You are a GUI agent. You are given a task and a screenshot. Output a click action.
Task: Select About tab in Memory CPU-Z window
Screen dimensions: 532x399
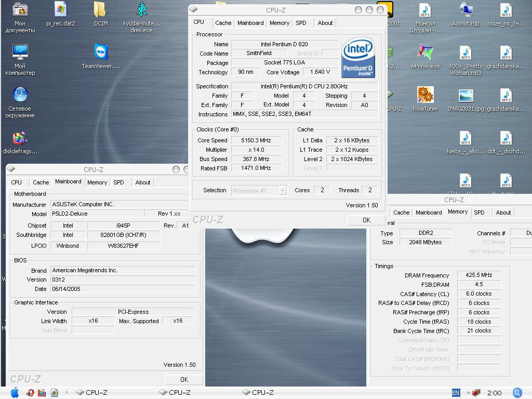tap(503, 212)
